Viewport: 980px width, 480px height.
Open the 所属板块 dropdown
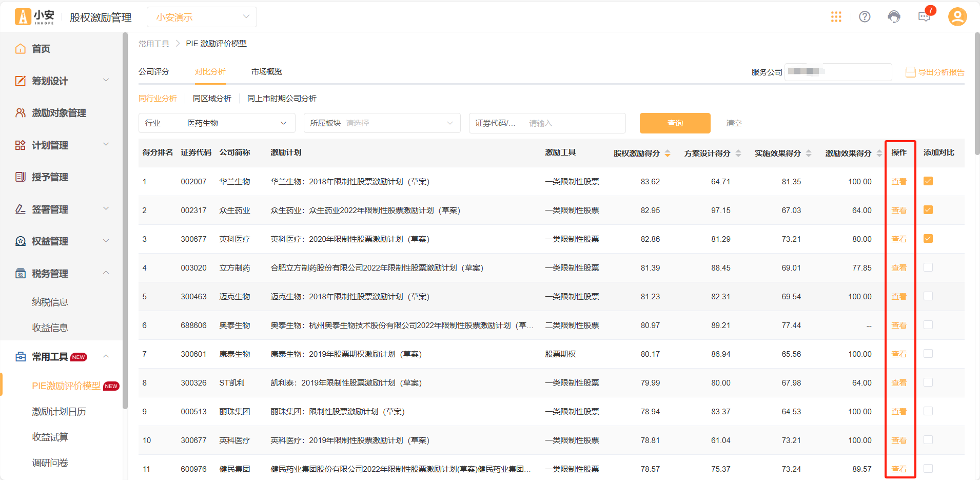point(382,123)
